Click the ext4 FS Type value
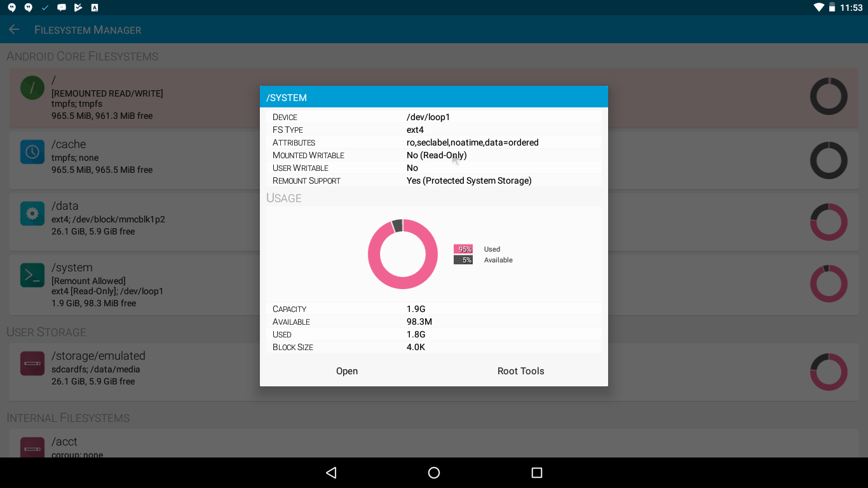The image size is (868, 488). (415, 130)
